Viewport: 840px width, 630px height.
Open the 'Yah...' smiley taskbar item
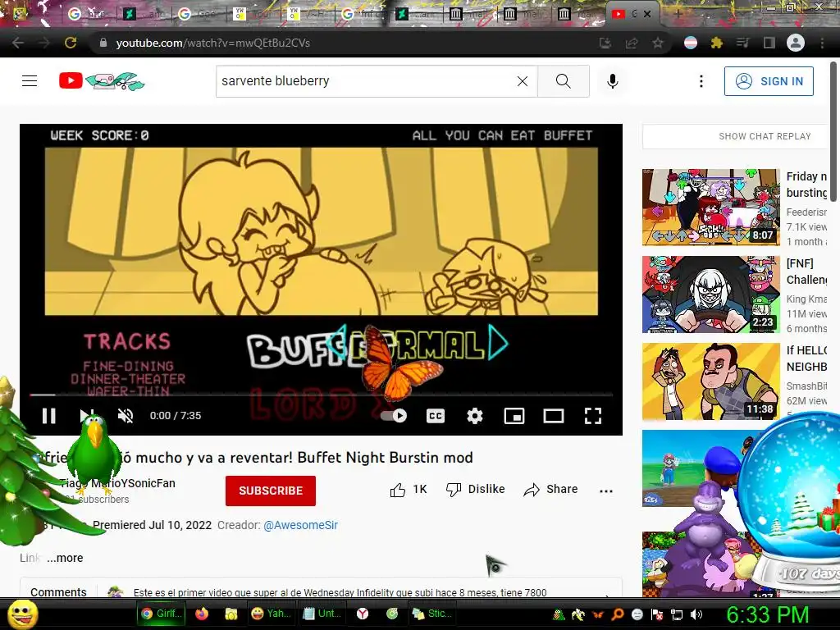click(271, 614)
